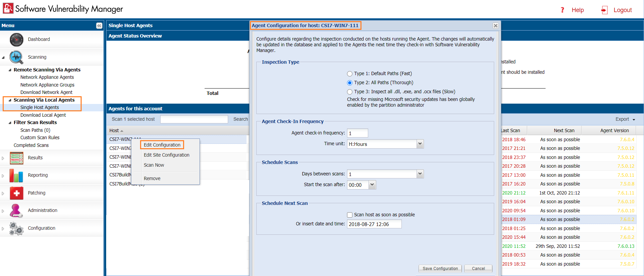Click the Help question mark icon
This screenshot has height=276, width=644.
(x=562, y=10)
